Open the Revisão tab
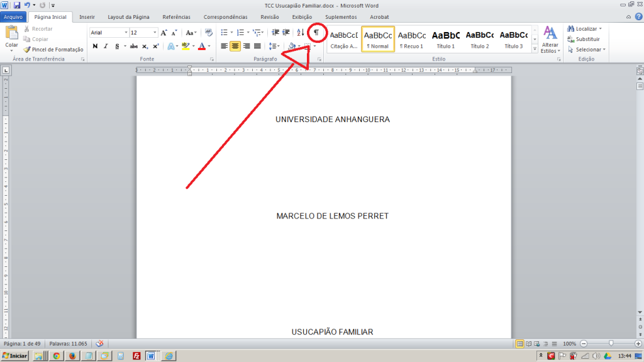The image size is (644, 362). [269, 17]
